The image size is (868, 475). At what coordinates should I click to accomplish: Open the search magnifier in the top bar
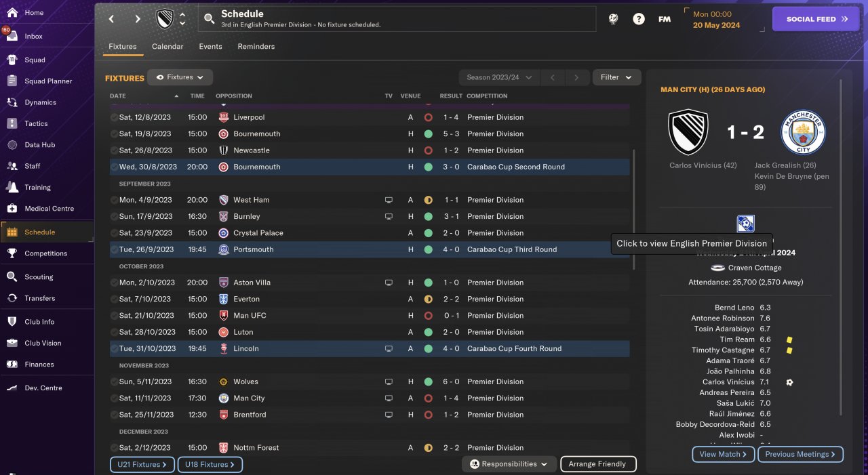[209, 19]
